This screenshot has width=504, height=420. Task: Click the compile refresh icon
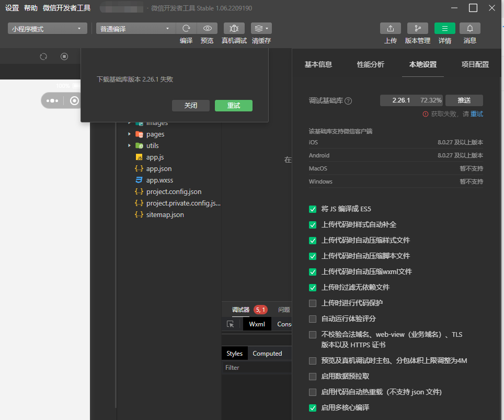[x=186, y=28]
